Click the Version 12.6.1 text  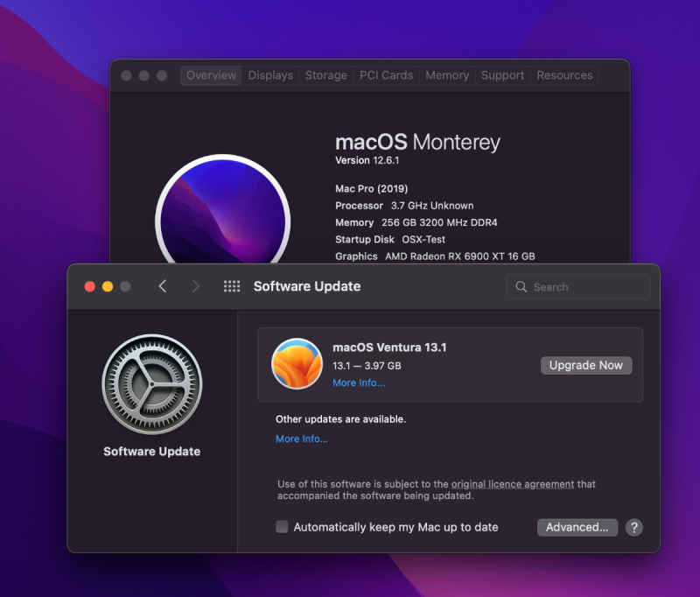point(367,160)
